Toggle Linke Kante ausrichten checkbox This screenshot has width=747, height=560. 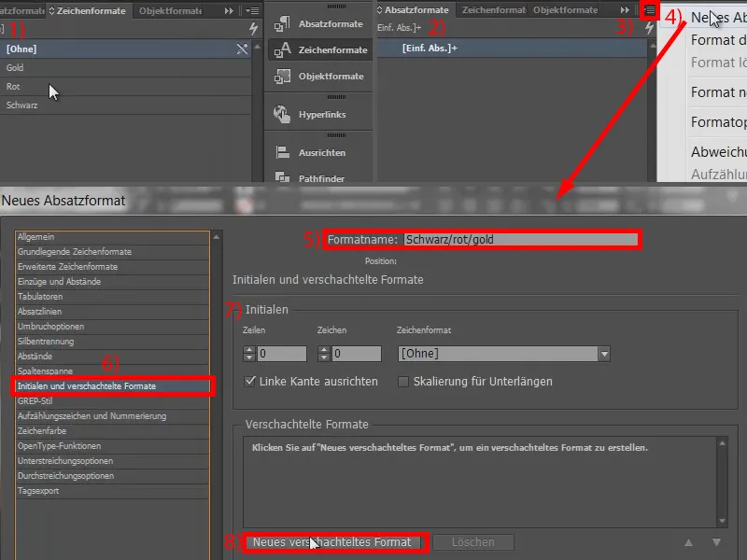pyautogui.click(x=249, y=382)
